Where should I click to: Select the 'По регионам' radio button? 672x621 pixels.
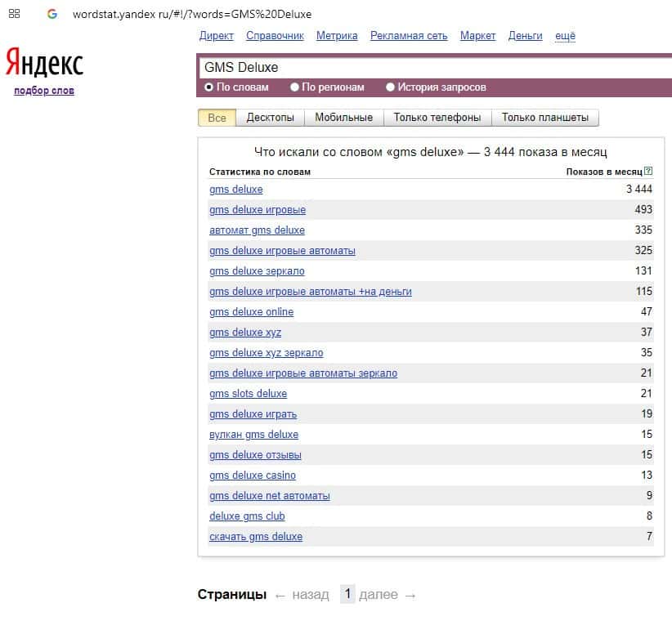click(296, 87)
